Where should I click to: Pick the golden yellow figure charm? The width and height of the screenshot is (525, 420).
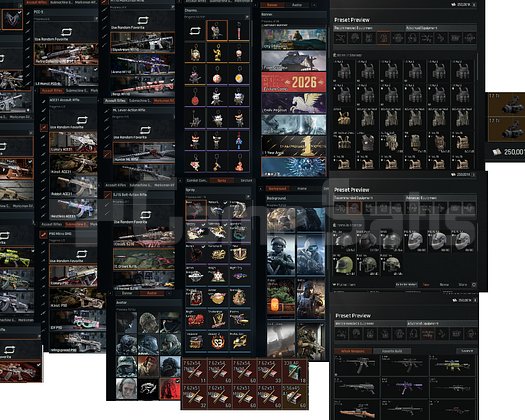coord(217,52)
